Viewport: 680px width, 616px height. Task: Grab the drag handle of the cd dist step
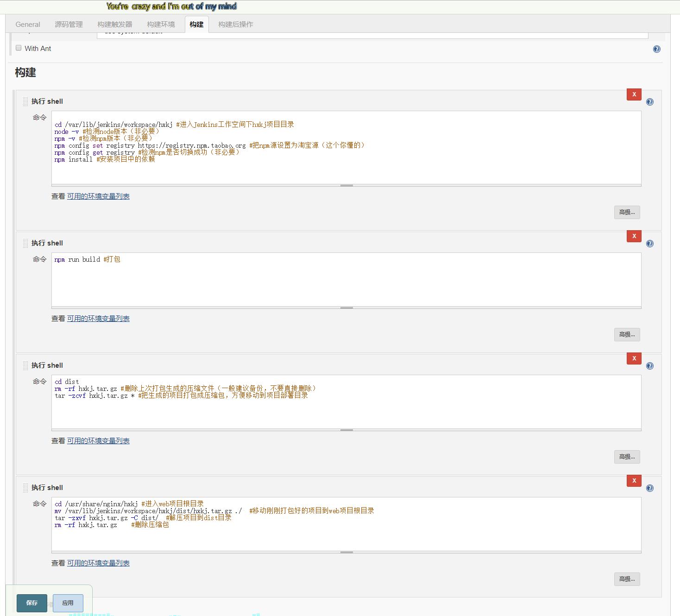pos(25,365)
